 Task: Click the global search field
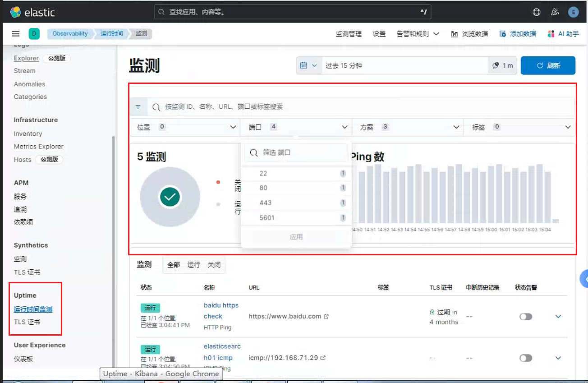point(293,12)
